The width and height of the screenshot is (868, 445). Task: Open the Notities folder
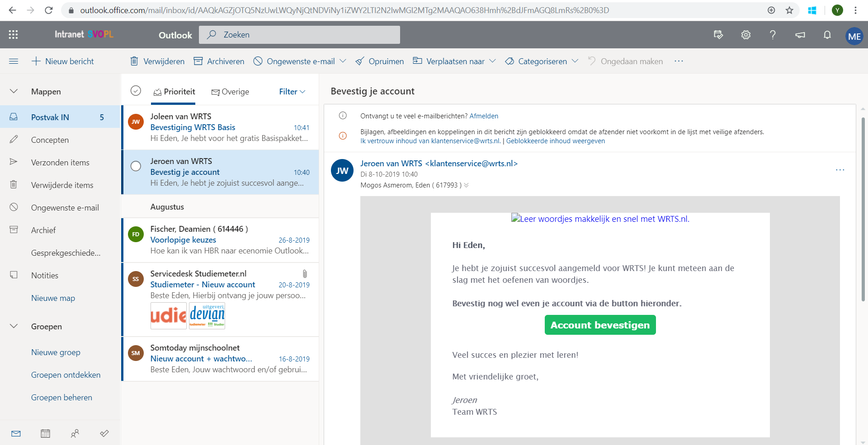pyautogui.click(x=60, y=275)
